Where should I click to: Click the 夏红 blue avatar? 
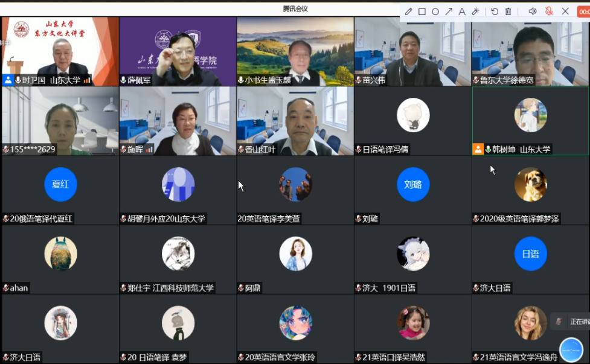click(x=60, y=185)
